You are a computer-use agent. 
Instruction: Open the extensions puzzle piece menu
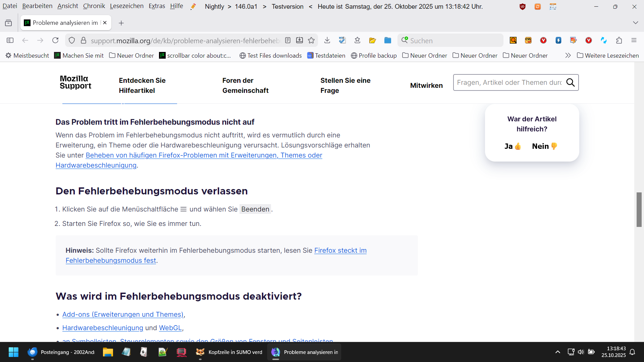click(x=619, y=41)
